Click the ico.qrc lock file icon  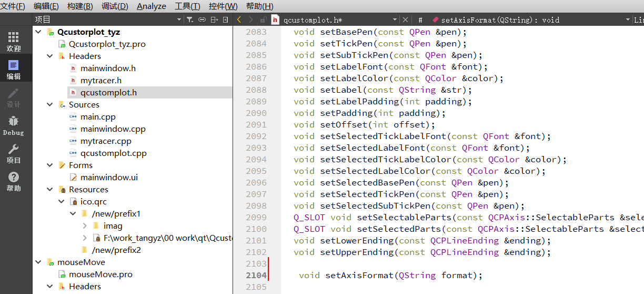pos(73,202)
